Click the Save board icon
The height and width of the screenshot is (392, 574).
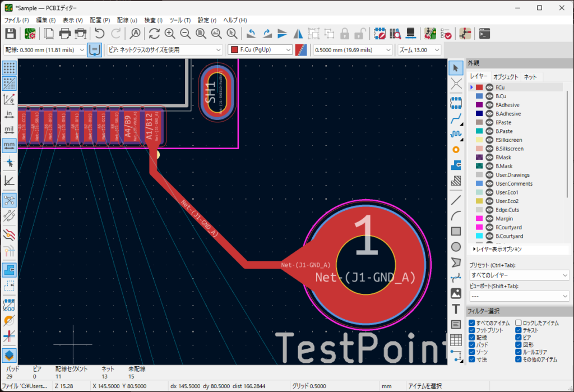10,34
